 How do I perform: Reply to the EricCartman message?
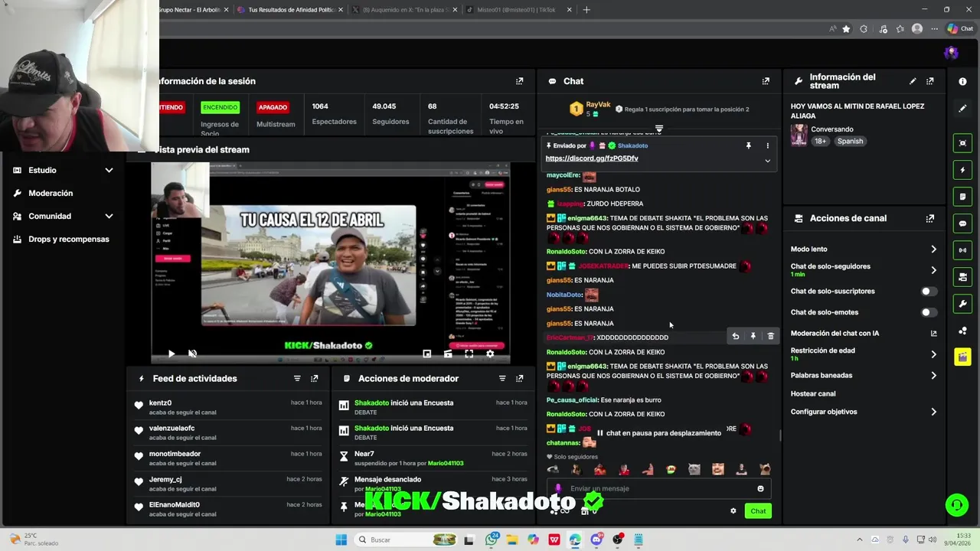tap(736, 336)
